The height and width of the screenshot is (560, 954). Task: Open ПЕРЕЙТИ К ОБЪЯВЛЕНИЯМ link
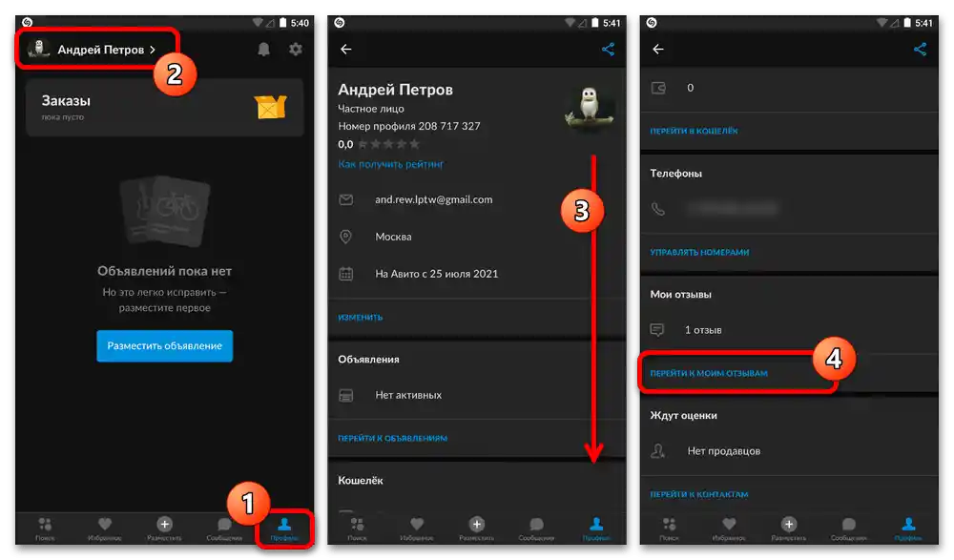coord(392,438)
